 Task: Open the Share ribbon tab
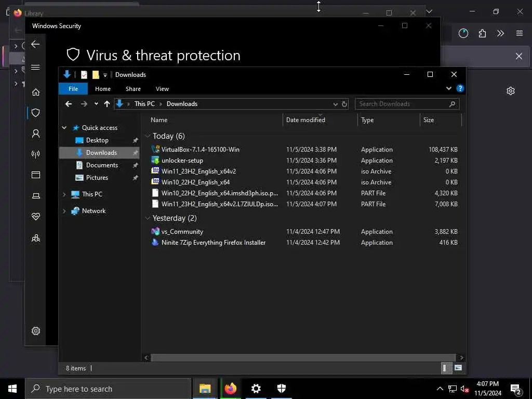coord(133,88)
